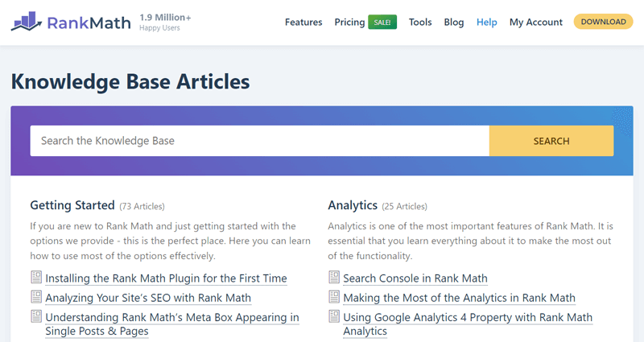Click the '1.9 Million+' users text

click(165, 17)
